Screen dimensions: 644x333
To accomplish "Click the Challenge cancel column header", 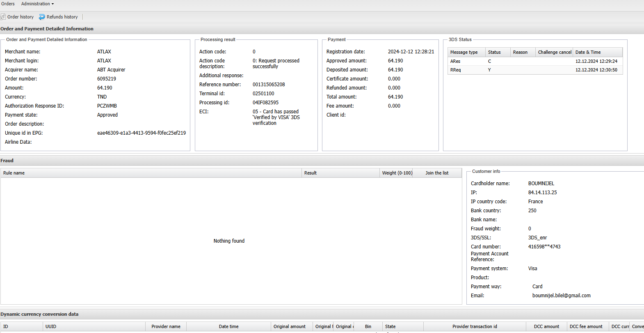I will (554, 52).
